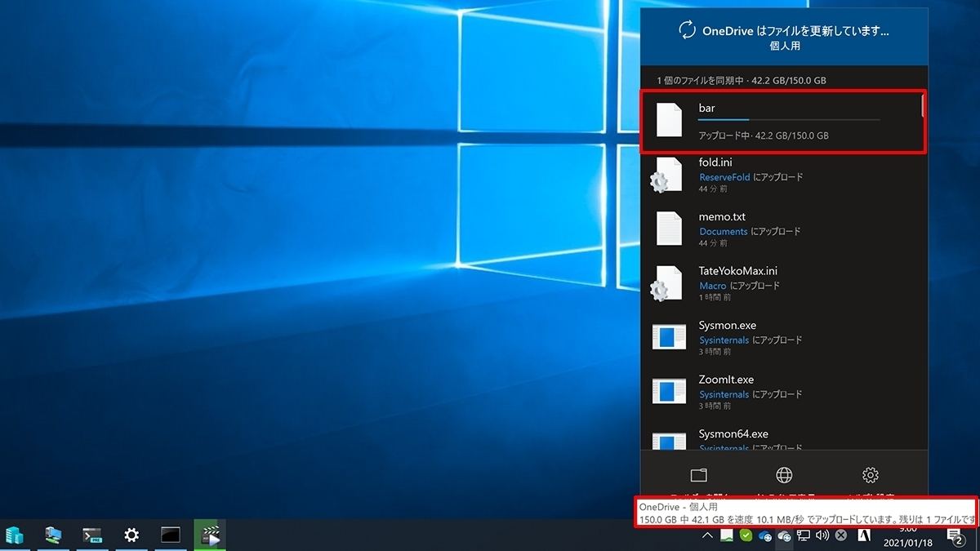Open the black console window taskbar icon
This screenshot has width=980, height=551.
(171, 535)
